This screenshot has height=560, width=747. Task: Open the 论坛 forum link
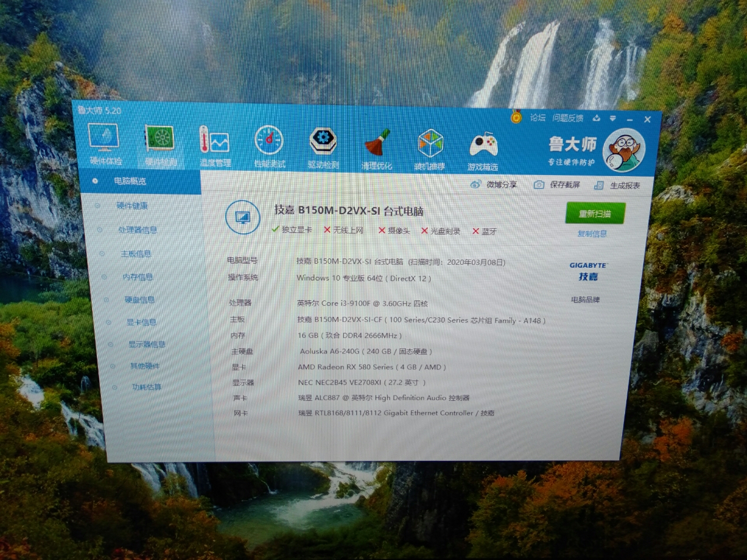click(x=537, y=118)
